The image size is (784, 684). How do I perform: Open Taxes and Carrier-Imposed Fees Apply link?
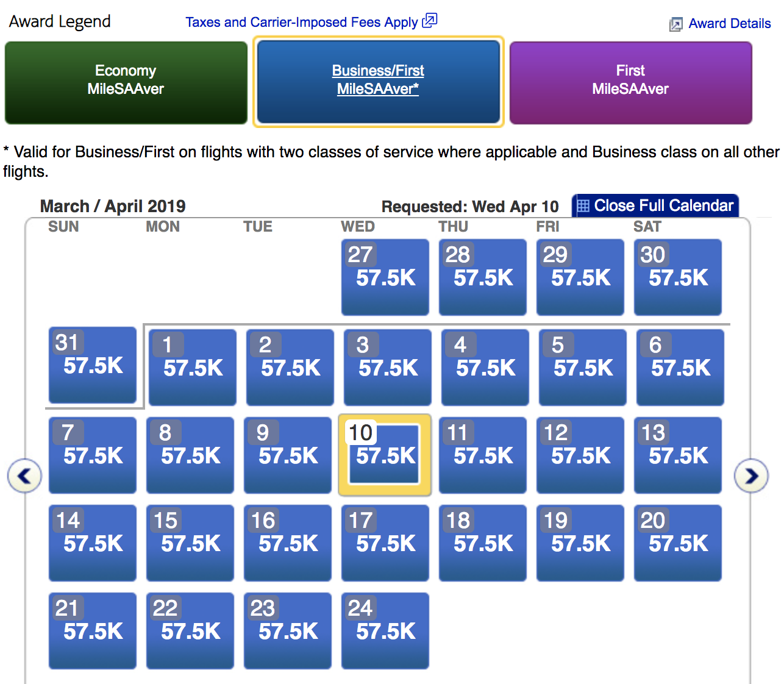pyautogui.click(x=302, y=23)
